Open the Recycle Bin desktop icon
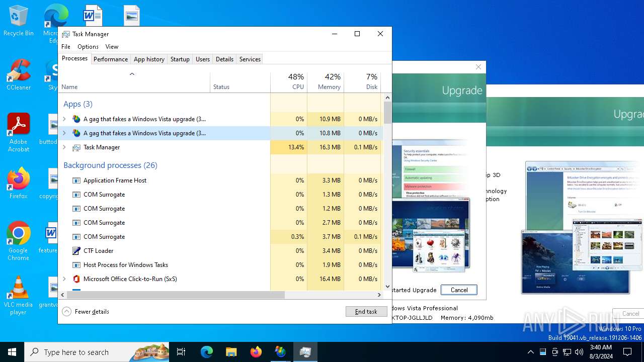Viewport: 644px width, 362px height. [18, 21]
